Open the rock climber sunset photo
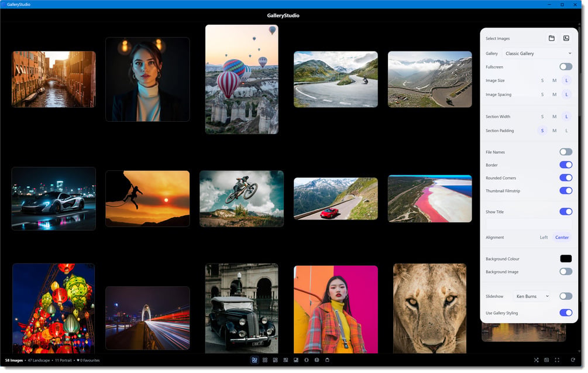The width and height of the screenshot is (588, 373). (148, 200)
